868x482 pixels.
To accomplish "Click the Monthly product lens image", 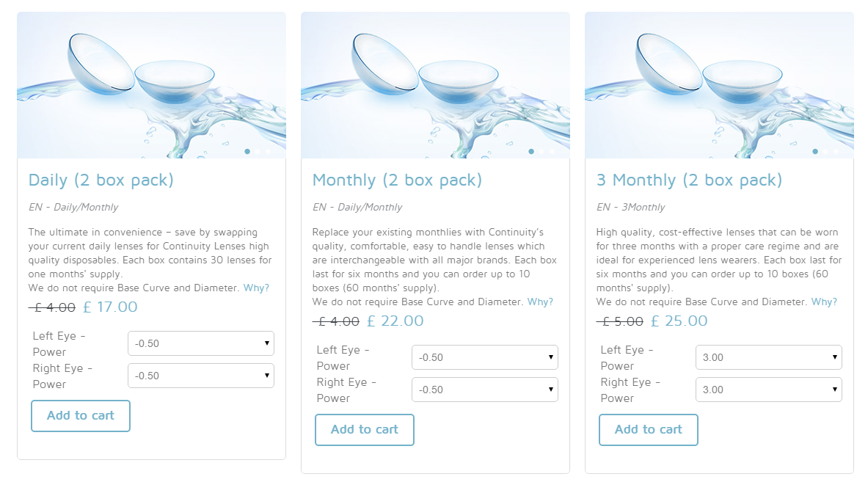I will 435,84.
